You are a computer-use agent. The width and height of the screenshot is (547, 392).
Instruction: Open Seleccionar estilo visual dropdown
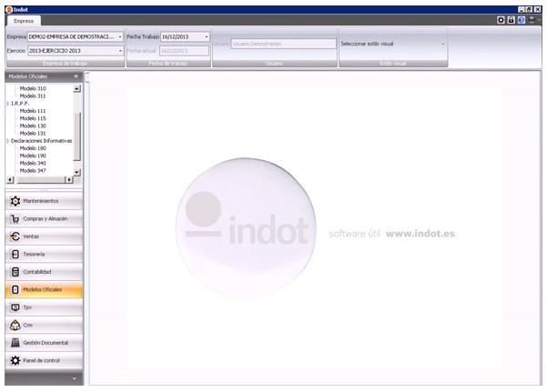coord(443,43)
